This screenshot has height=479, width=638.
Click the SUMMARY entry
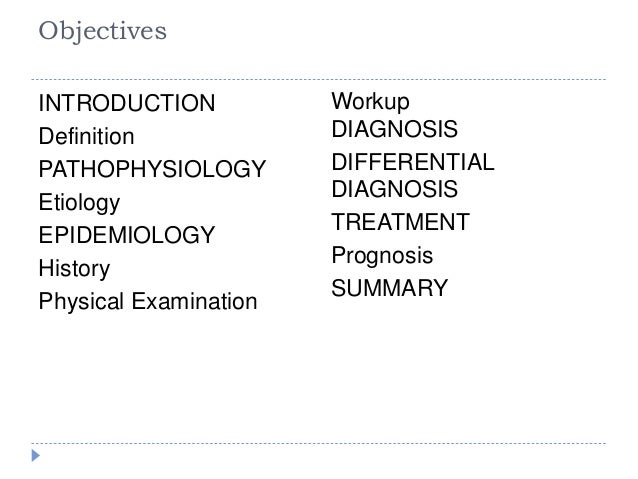coord(390,288)
